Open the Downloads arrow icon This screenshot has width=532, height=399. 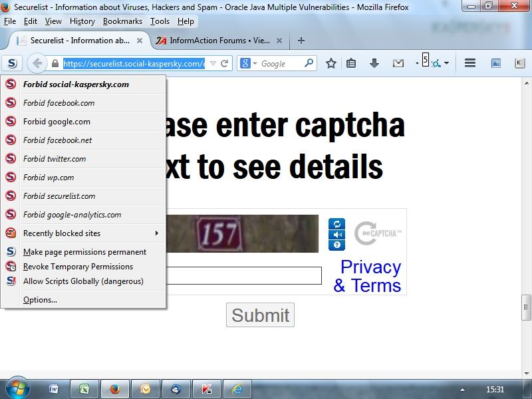(x=374, y=63)
